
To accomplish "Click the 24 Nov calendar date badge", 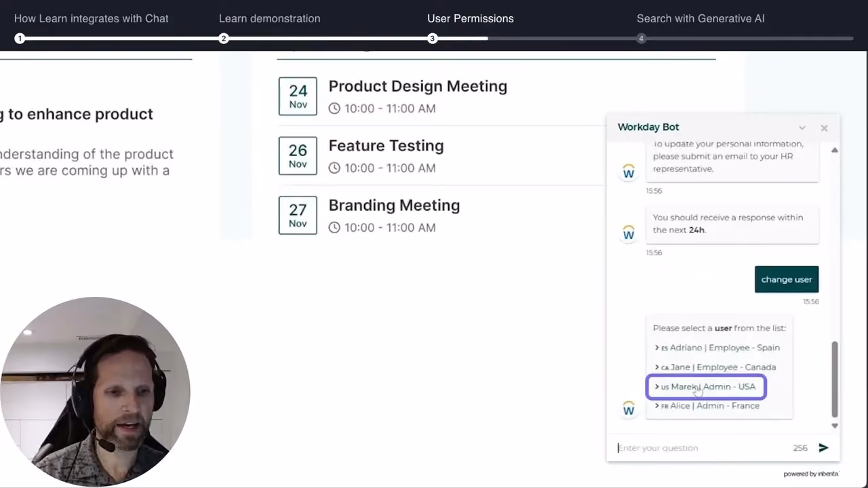I will click(x=298, y=96).
